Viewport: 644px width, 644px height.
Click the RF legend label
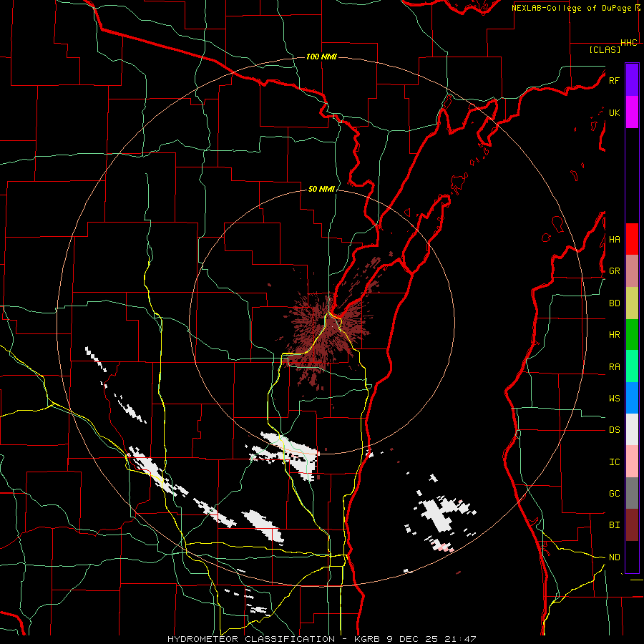[x=614, y=80]
